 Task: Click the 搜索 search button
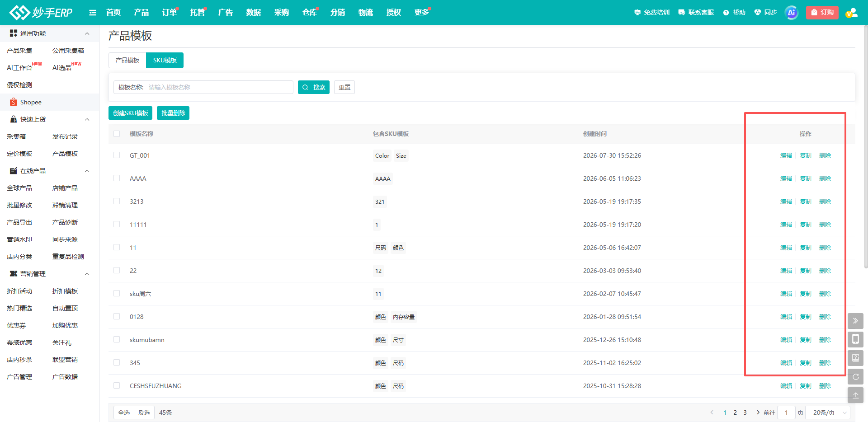pyautogui.click(x=314, y=87)
